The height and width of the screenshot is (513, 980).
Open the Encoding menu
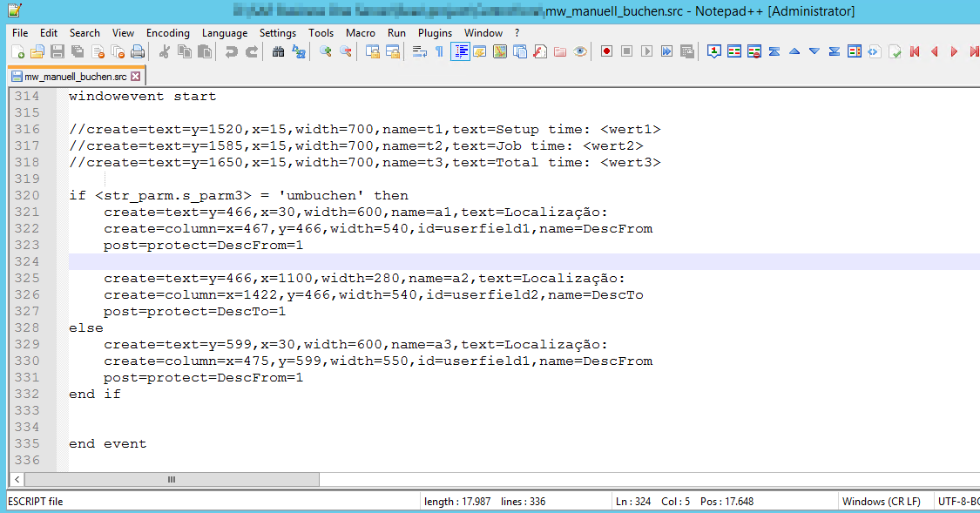coord(167,33)
